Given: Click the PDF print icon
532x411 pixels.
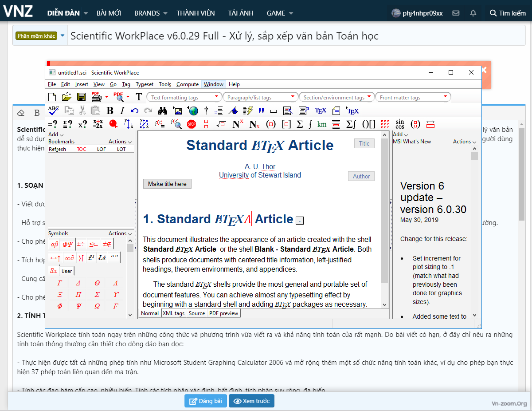Looking at the screenshot, I should point(96,97).
